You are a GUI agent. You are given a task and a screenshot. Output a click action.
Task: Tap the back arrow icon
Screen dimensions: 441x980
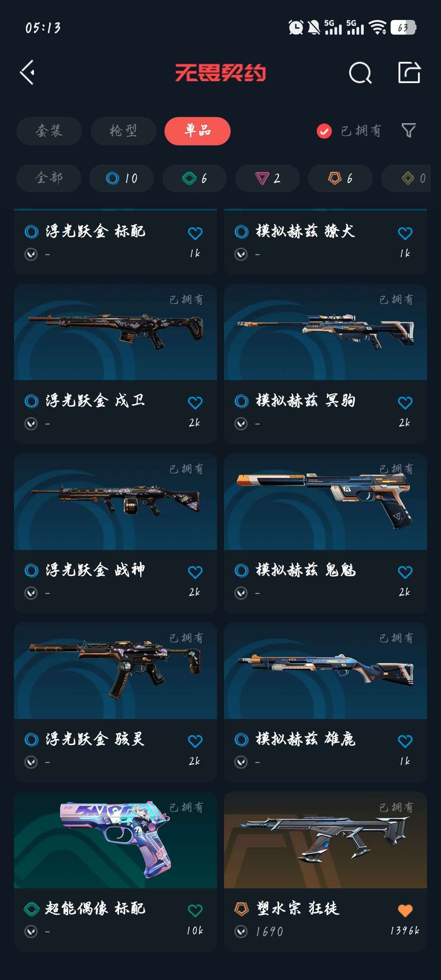(x=27, y=73)
